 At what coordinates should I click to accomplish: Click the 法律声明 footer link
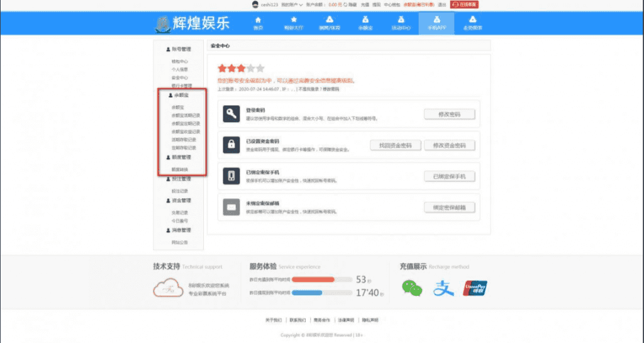[x=346, y=320]
